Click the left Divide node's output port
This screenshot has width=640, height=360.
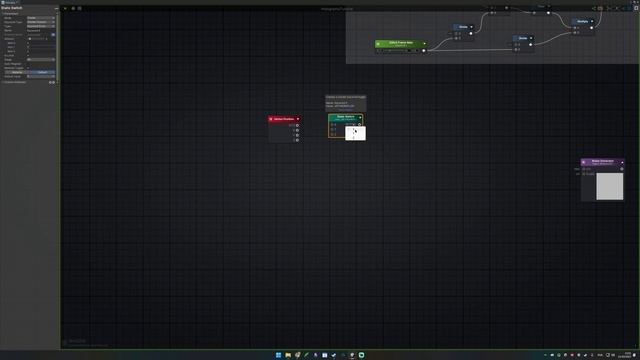471,33
